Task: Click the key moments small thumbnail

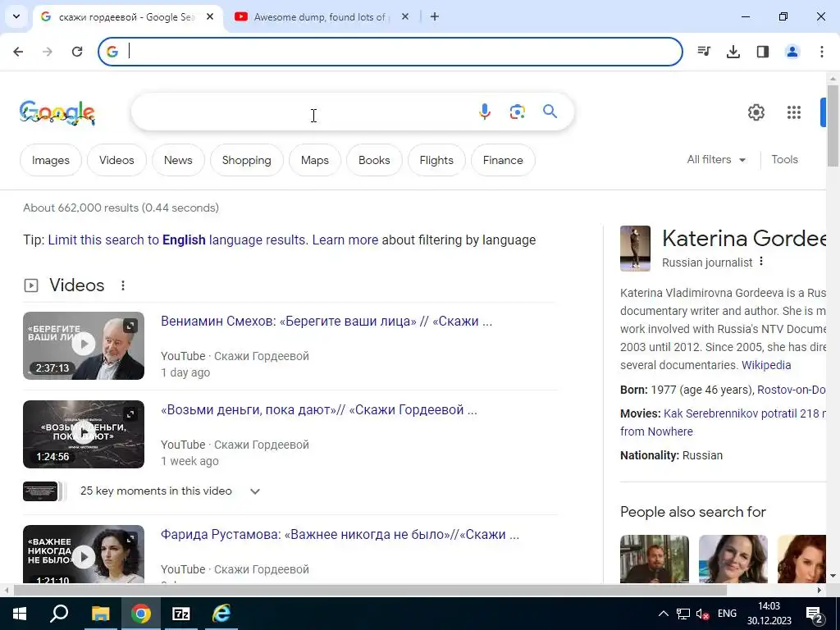Action: tap(40, 491)
